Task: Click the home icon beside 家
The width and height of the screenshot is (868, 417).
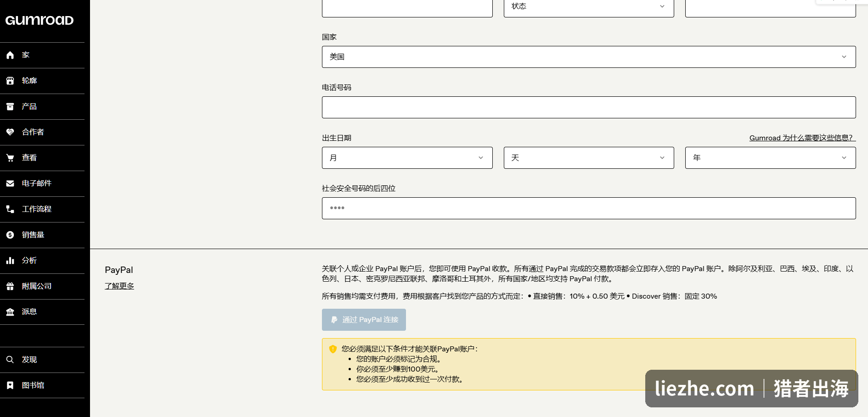Action: tap(10, 55)
